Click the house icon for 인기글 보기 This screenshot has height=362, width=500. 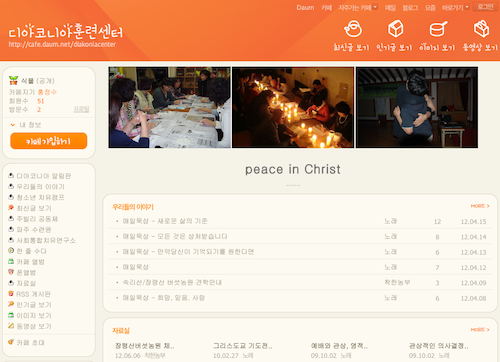tap(395, 29)
